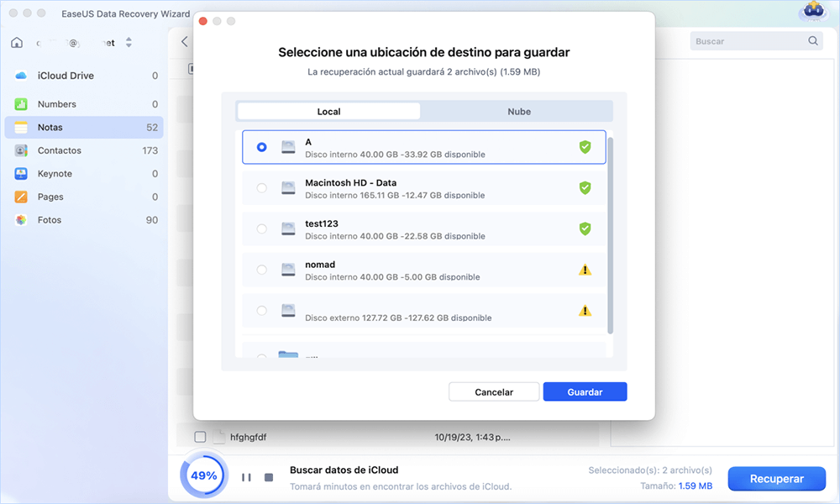Expand the account switcher arrows

coord(129,42)
